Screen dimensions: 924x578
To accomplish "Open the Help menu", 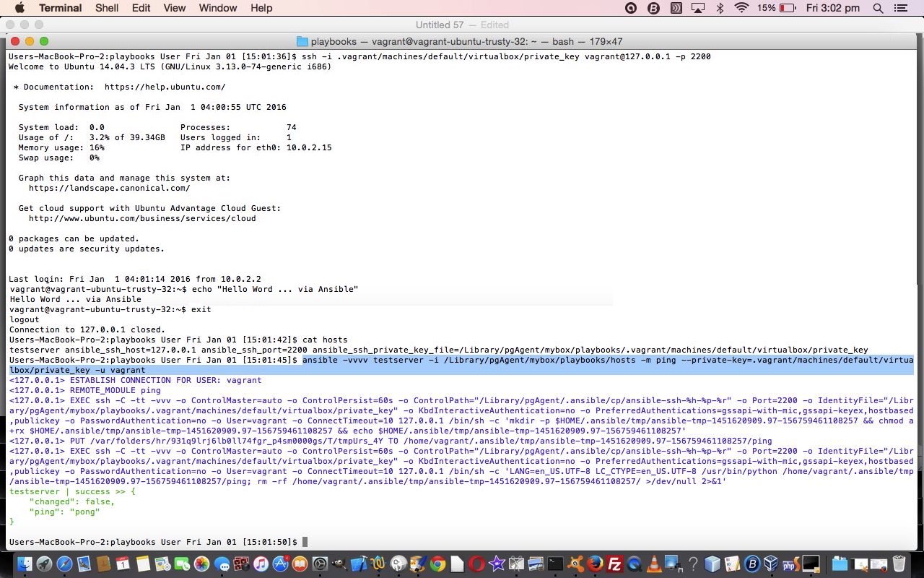I will [x=261, y=8].
